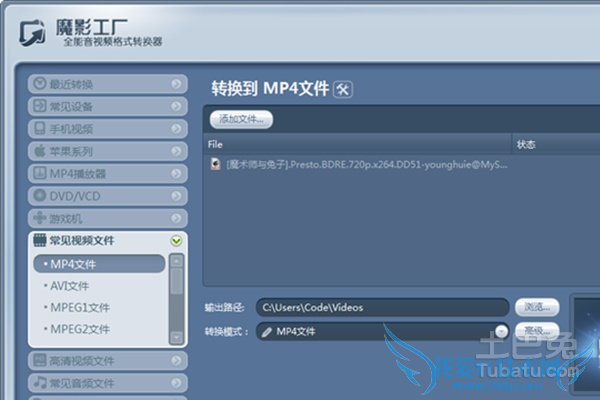Click the video preview thumbnail

point(586,346)
